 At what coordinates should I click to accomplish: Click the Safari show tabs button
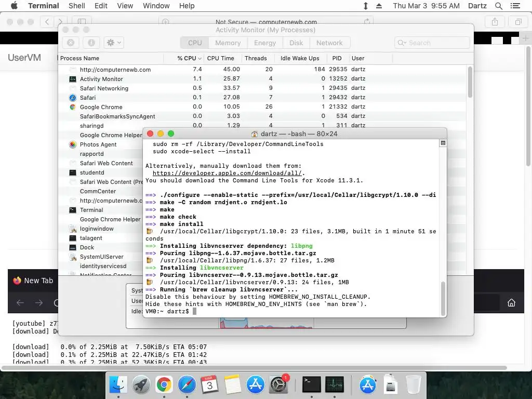(518, 22)
